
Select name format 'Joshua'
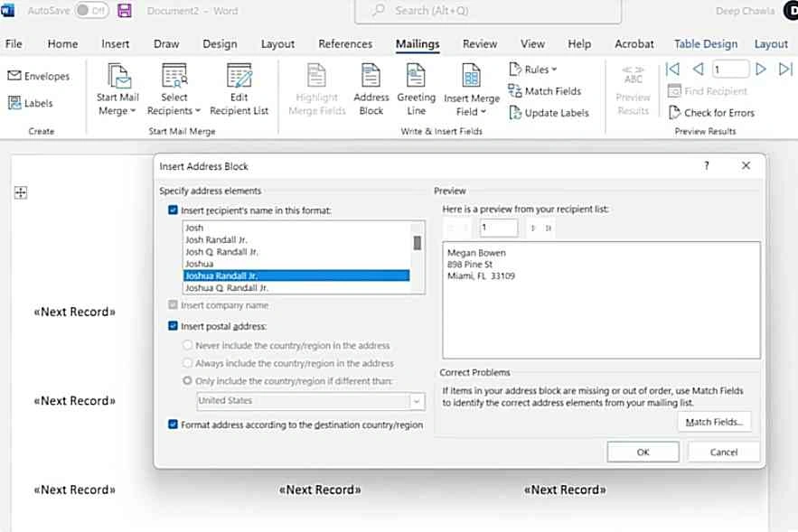click(x=296, y=264)
